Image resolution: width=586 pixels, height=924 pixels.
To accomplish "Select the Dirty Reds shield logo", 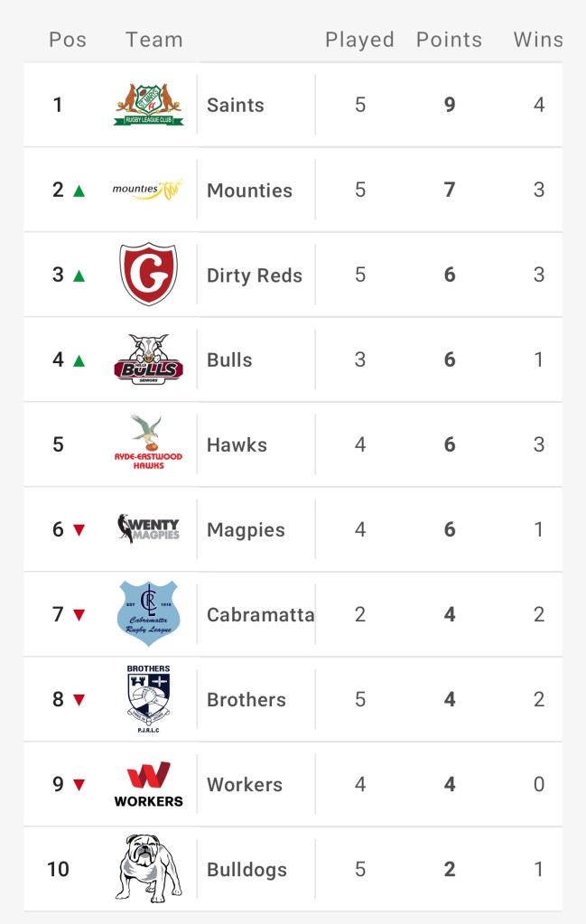I will (149, 275).
